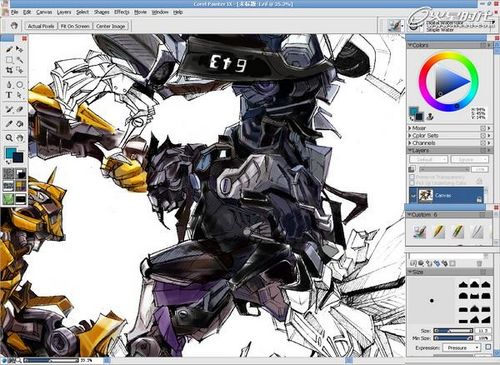Image resolution: width=500 pixels, height=365 pixels.
Task: Select the Pen shape tool
Action: [9, 85]
